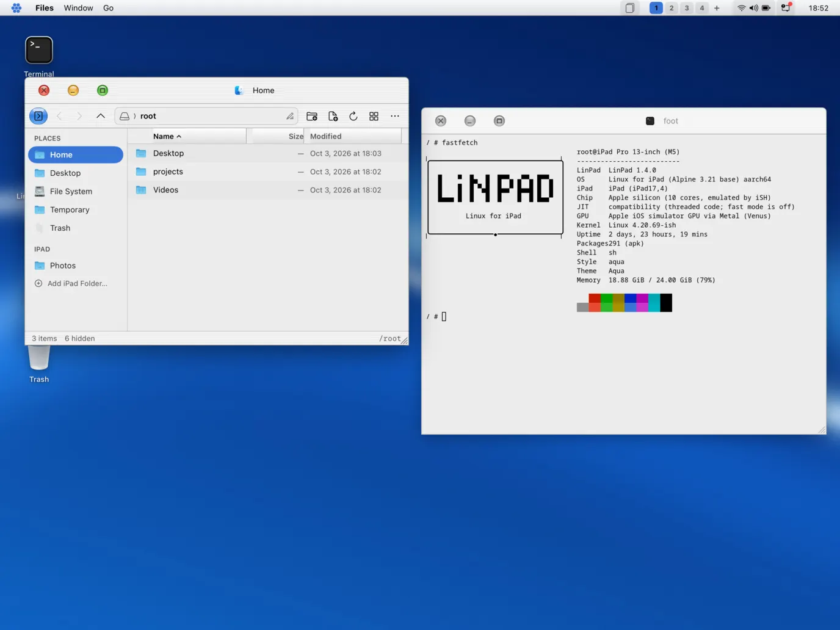Viewport: 840px width, 630px height.
Task: Go up to the parent folder
Action: [101, 116]
